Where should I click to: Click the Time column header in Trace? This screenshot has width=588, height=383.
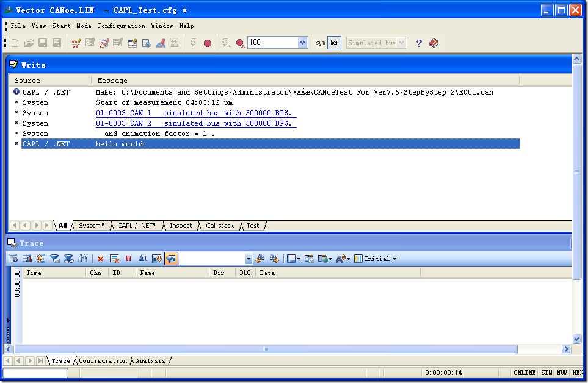click(x=54, y=273)
